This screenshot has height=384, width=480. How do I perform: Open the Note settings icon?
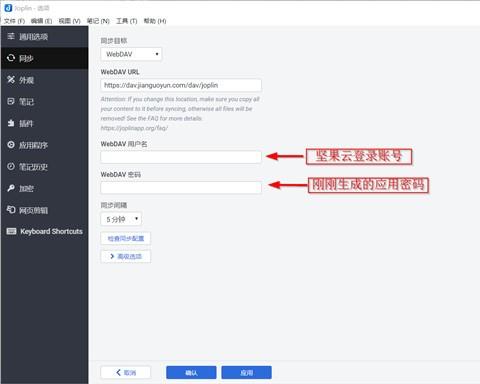(x=11, y=101)
